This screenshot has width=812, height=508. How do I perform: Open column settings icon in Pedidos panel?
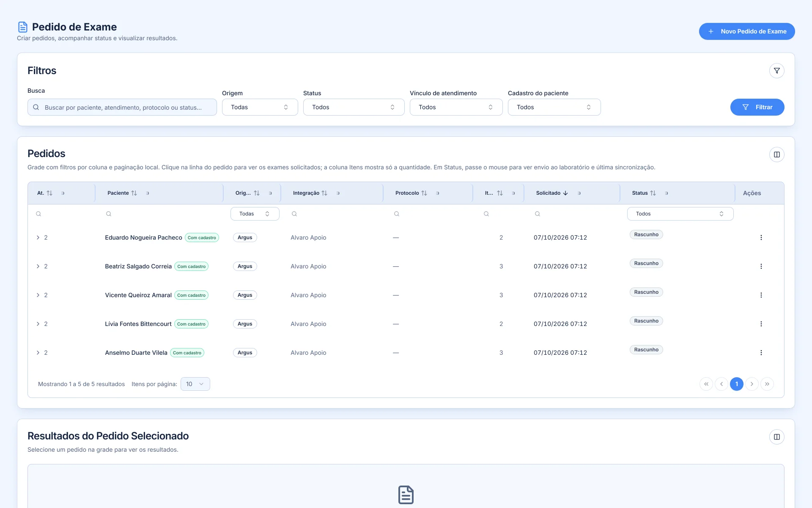(x=776, y=155)
